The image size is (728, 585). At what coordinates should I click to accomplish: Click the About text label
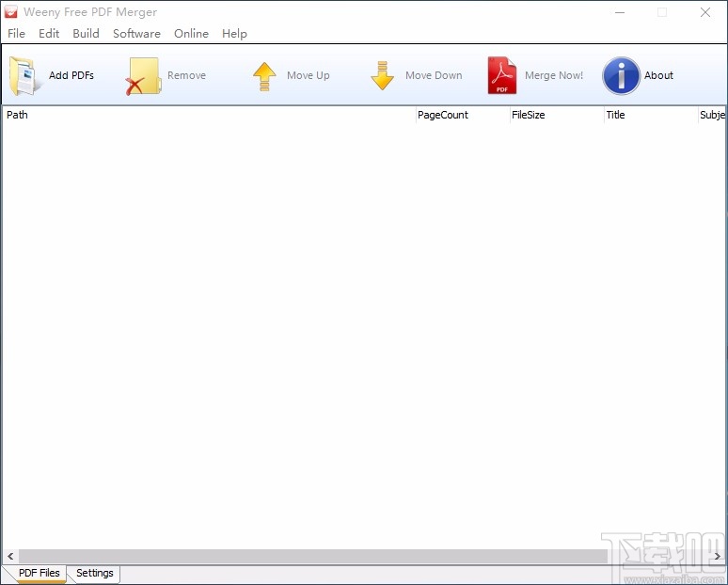658,75
